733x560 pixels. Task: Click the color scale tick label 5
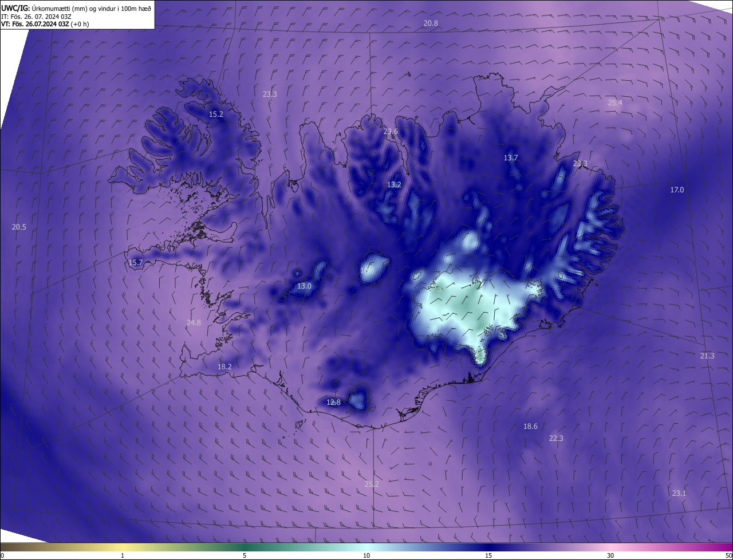245,555
